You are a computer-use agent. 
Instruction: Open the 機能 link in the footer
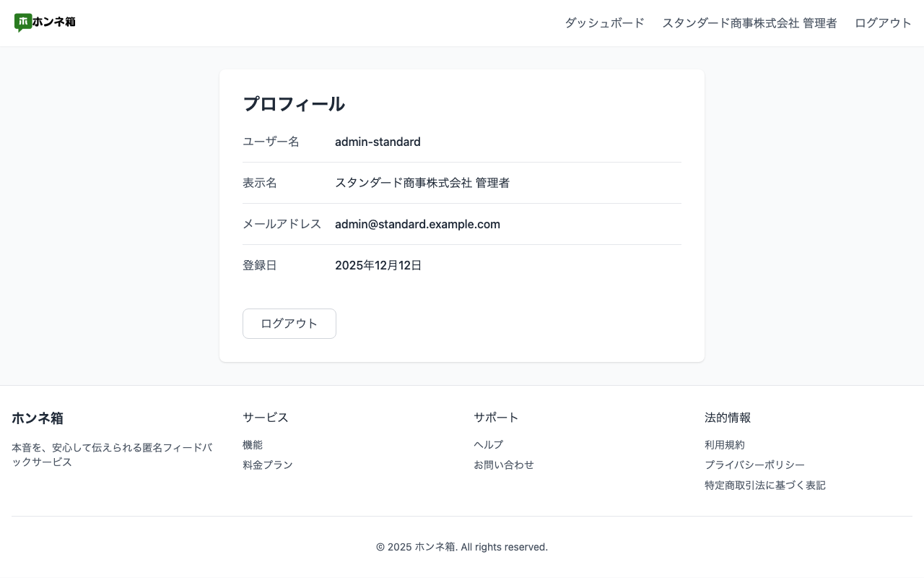(253, 444)
